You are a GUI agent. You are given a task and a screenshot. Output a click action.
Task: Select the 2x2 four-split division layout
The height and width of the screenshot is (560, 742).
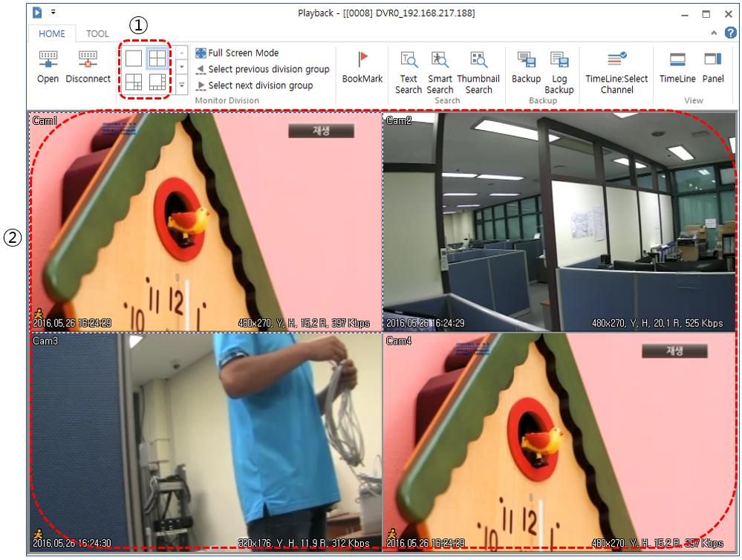tap(157, 59)
